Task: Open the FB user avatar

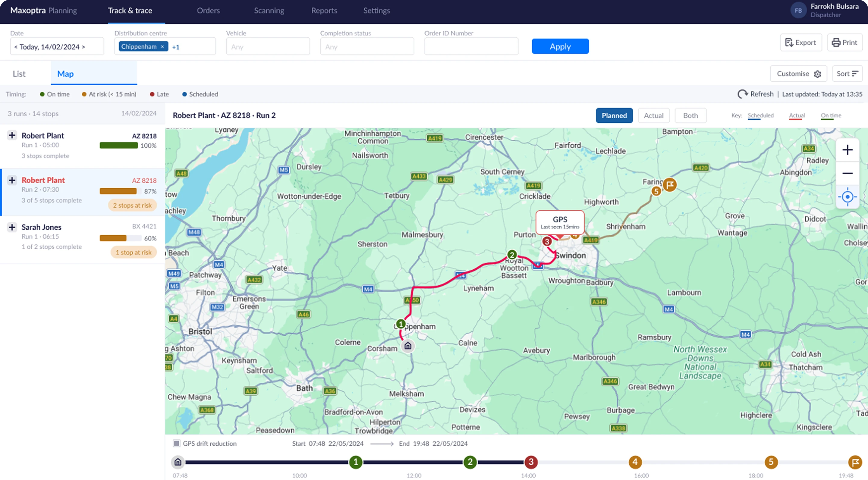Action: (798, 11)
